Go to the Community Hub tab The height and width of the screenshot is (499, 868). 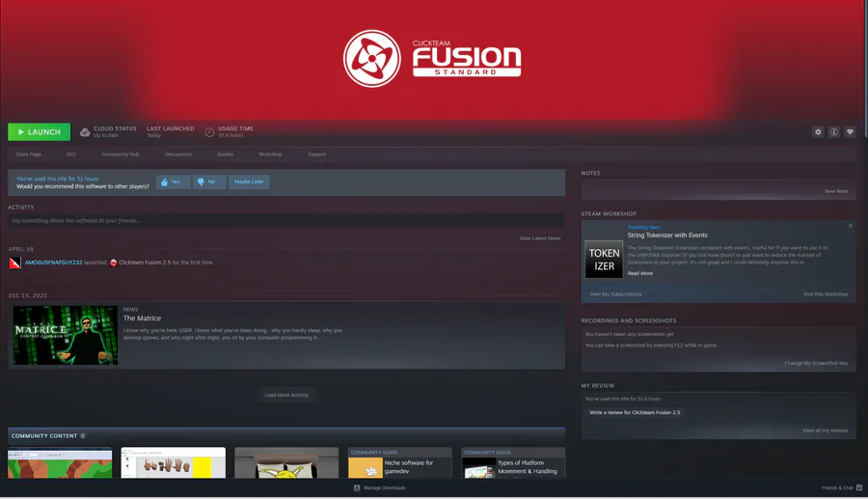coord(121,154)
